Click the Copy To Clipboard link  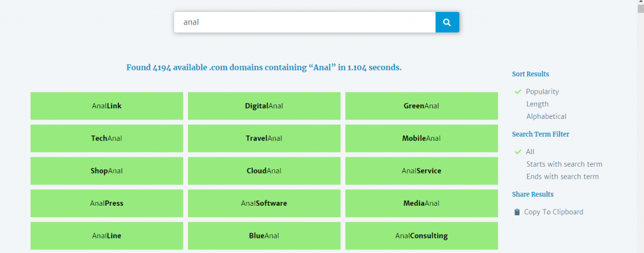[553, 212]
